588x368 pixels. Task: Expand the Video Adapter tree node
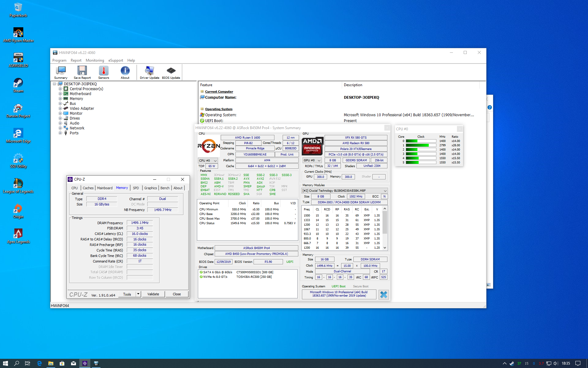[60, 109]
